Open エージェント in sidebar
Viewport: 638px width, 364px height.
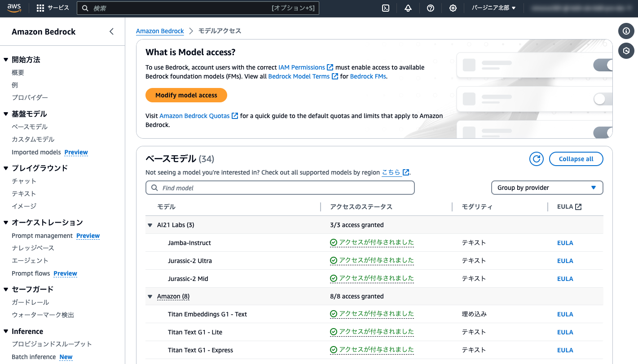click(x=30, y=261)
